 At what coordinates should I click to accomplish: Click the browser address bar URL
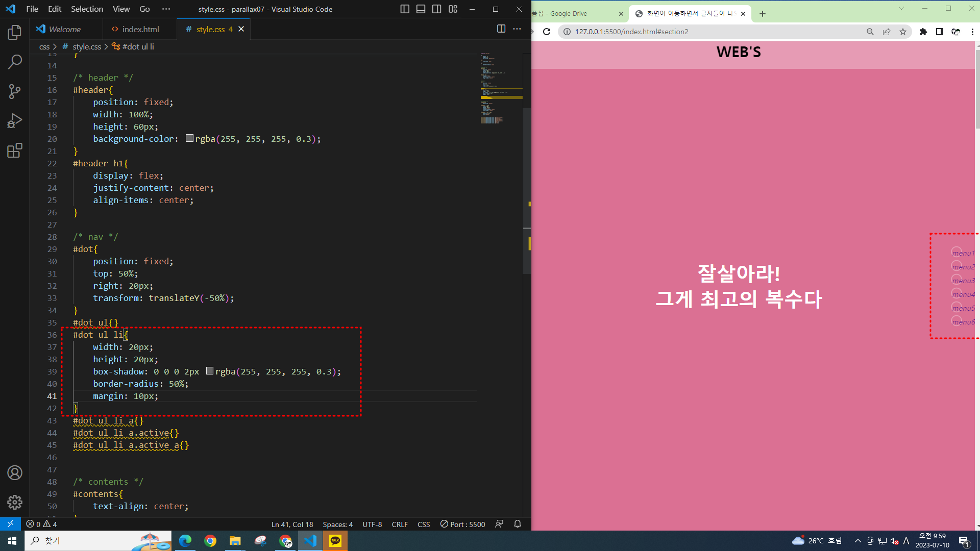tap(631, 32)
